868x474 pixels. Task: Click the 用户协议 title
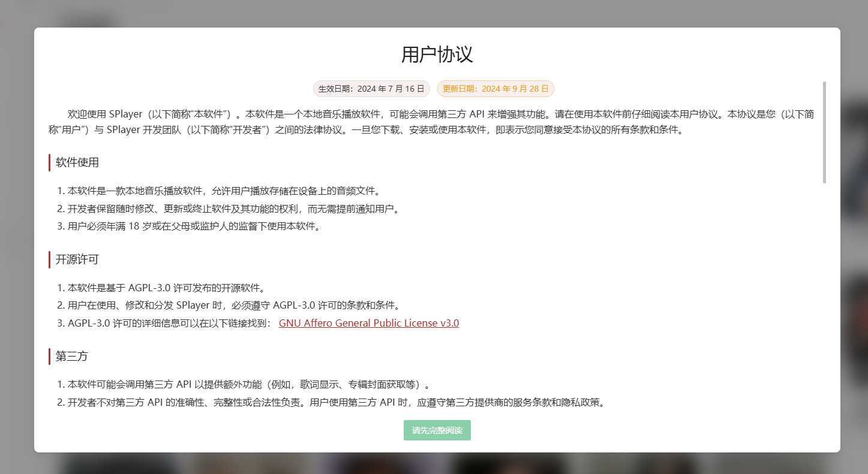click(437, 55)
